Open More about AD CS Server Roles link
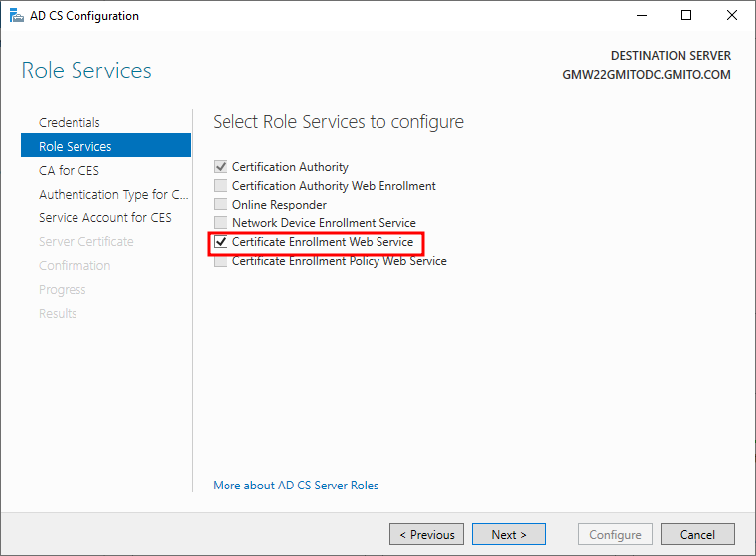 coord(296,486)
